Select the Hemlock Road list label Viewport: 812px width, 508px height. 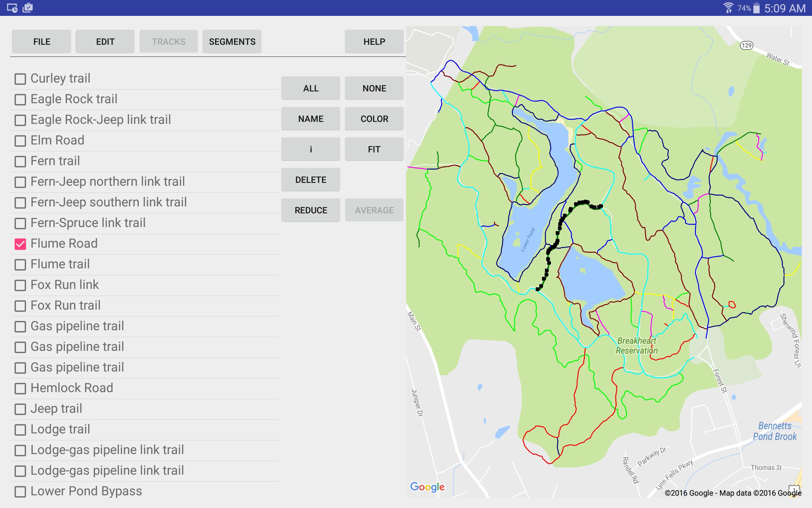tap(72, 388)
